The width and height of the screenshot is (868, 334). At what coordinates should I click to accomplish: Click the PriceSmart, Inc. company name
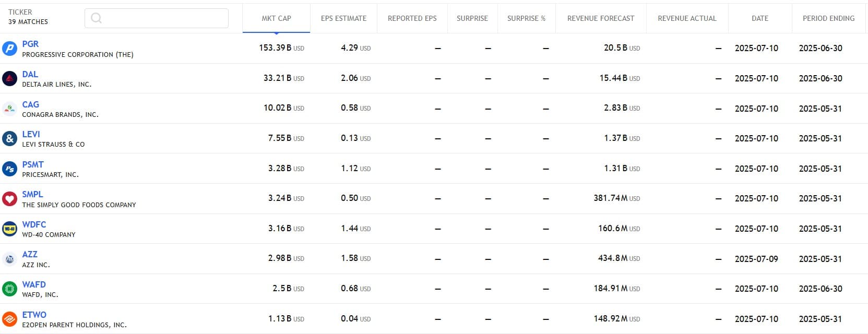[x=51, y=175]
